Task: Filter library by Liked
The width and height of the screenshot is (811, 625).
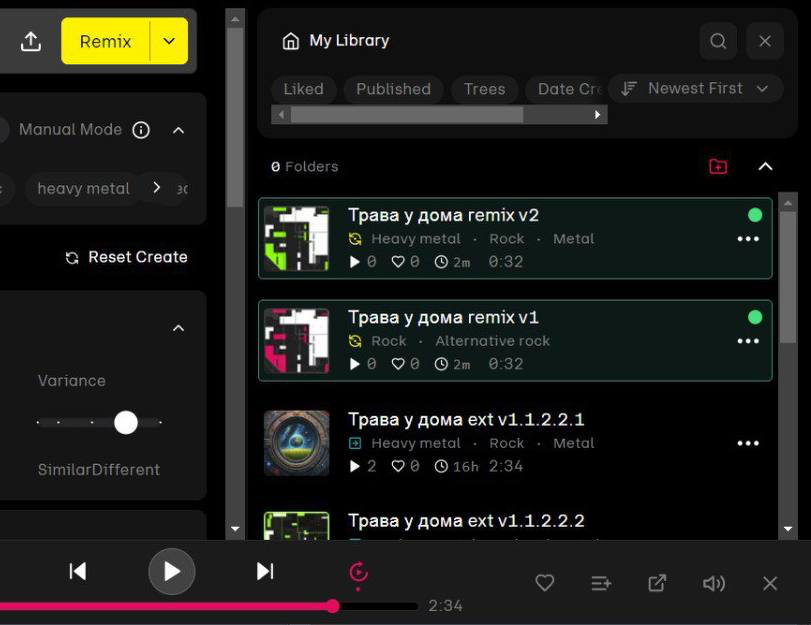Action: point(304,89)
